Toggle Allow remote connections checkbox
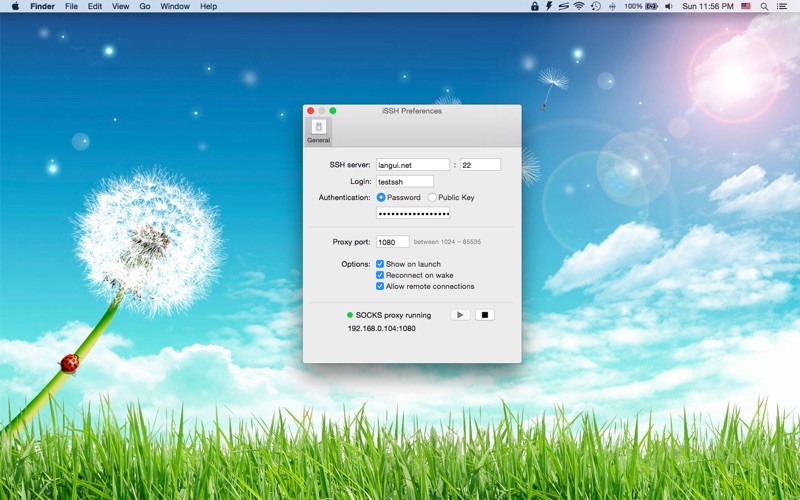This screenshot has height=500, width=800. [x=380, y=286]
